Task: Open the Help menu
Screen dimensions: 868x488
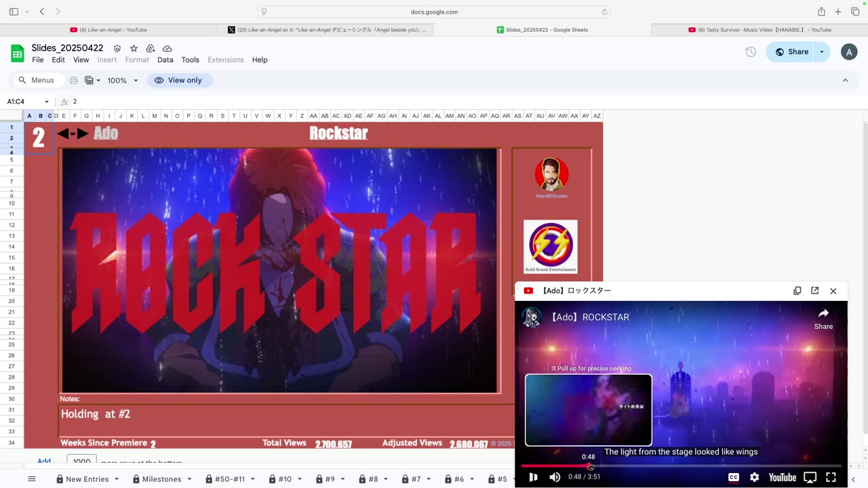Action: [260, 60]
